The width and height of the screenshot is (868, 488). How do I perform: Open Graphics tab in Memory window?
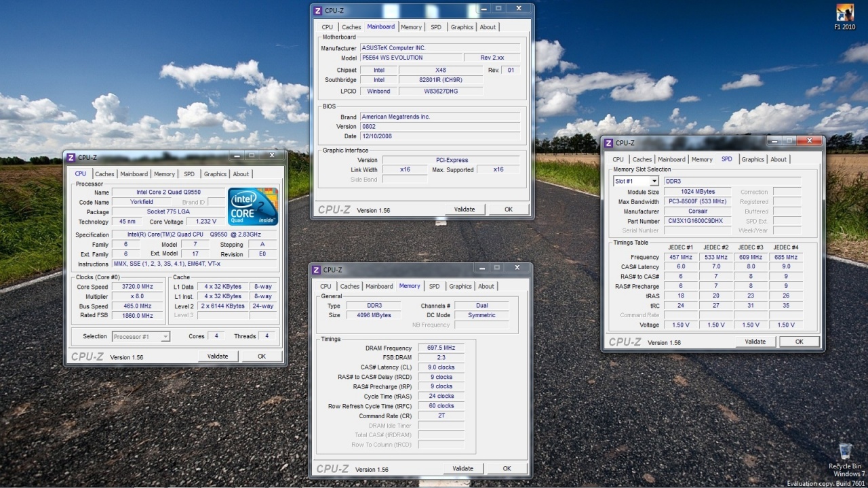coord(460,286)
